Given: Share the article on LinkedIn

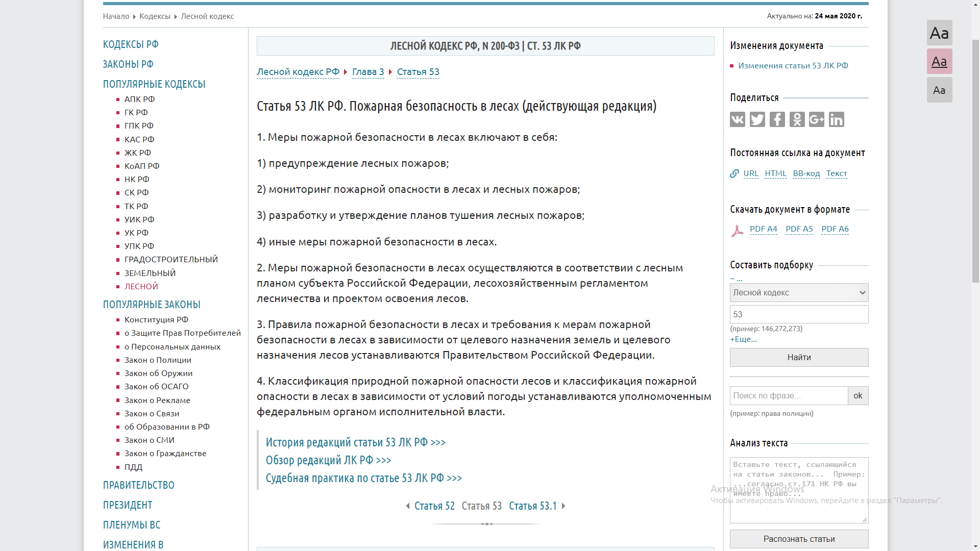Looking at the screenshot, I should coord(837,119).
